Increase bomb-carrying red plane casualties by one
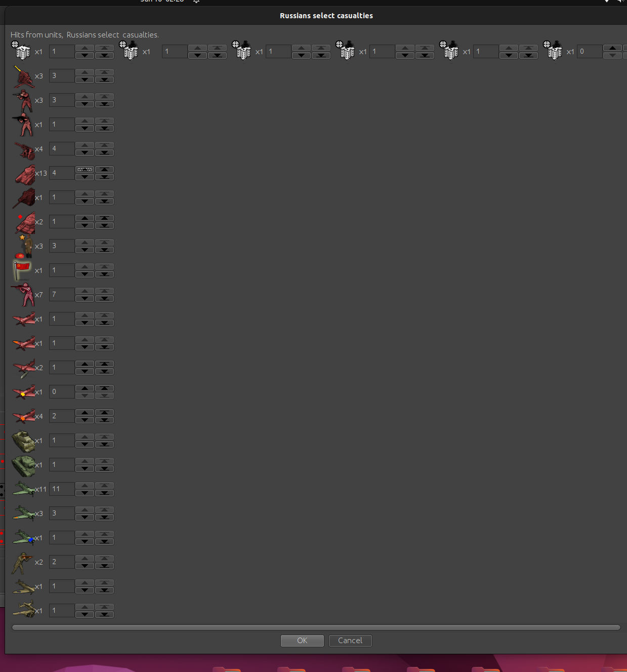 pyautogui.click(x=85, y=364)
